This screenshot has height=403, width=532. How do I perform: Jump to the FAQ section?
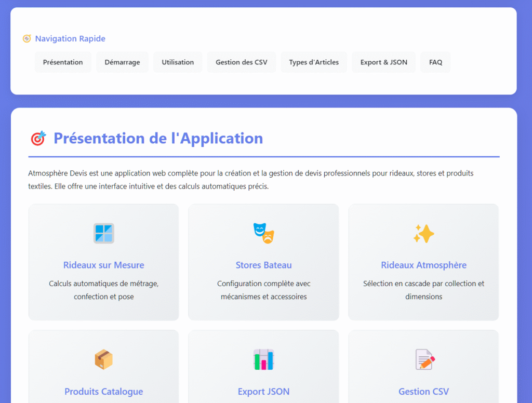[435, 62]
